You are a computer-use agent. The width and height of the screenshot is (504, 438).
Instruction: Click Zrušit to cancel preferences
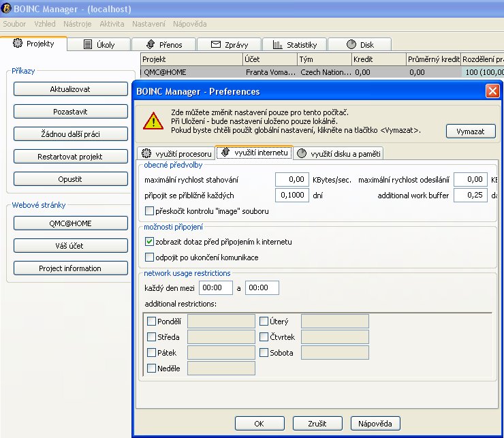coord(317,424)
